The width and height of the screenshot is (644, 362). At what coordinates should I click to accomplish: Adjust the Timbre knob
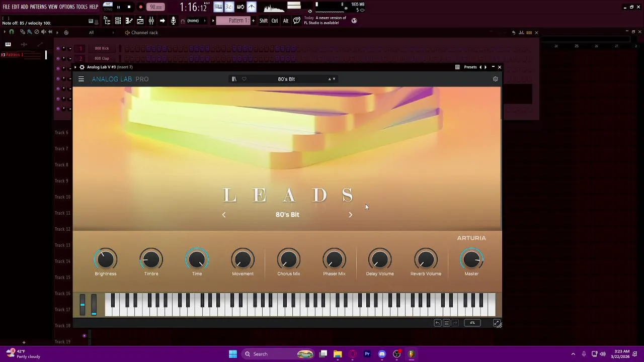(151, 259)
